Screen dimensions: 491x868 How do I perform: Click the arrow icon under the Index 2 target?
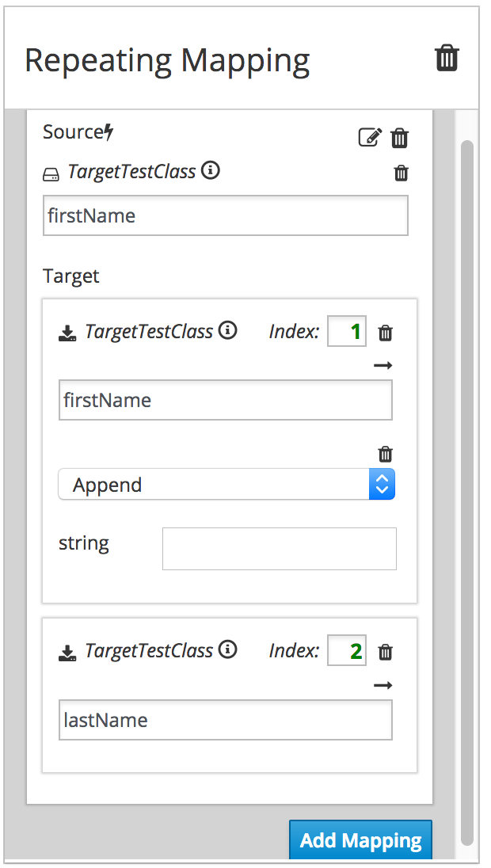[383, 684]
